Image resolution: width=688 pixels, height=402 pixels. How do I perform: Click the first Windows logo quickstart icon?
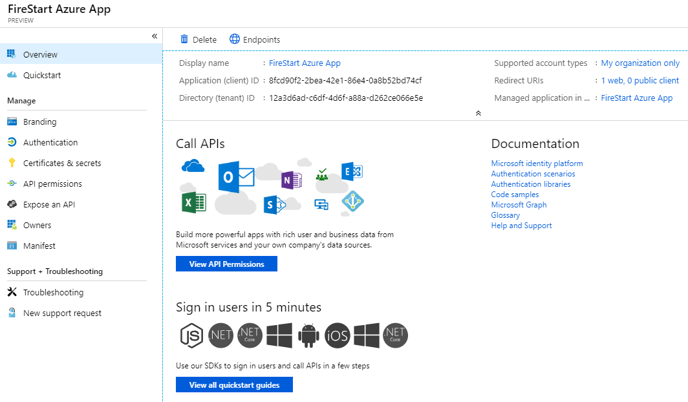pyautogui.click(x=279, y=336)
